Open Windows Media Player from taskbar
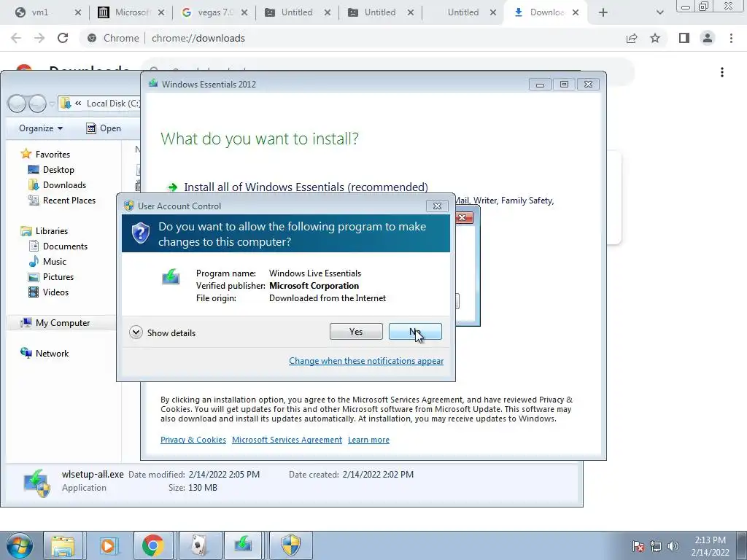747x560 pixels. point(107,545)
